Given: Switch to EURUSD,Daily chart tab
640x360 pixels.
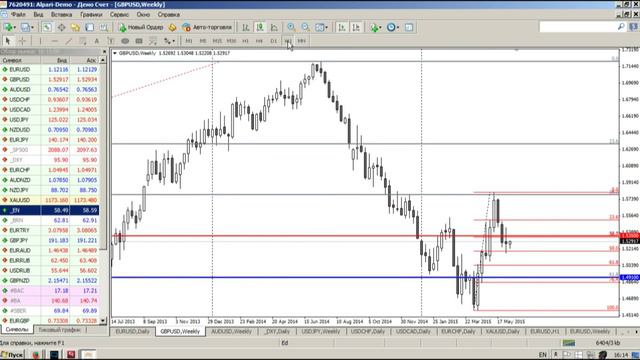Looking at the screenshot, I should click(x=132, y=331).
